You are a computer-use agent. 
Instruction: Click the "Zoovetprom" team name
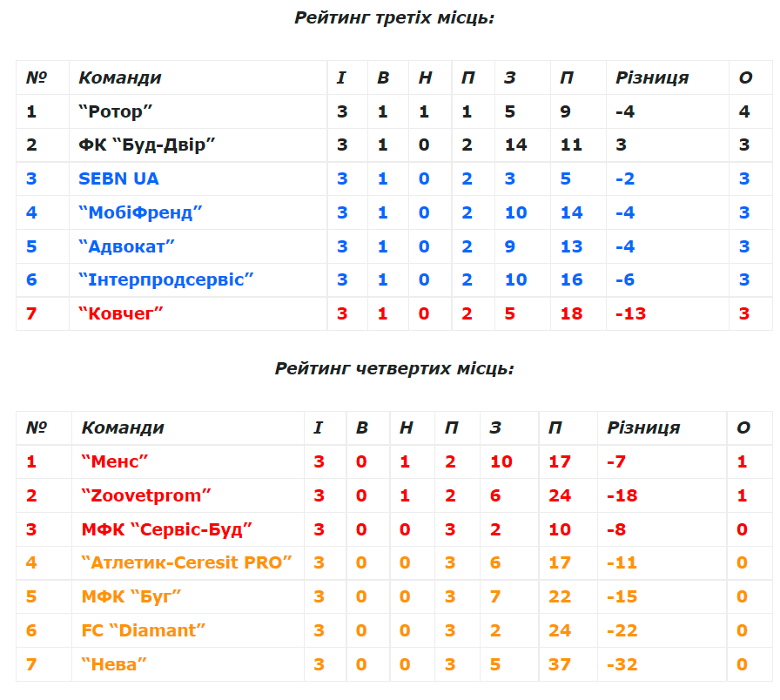pos(146,495)
